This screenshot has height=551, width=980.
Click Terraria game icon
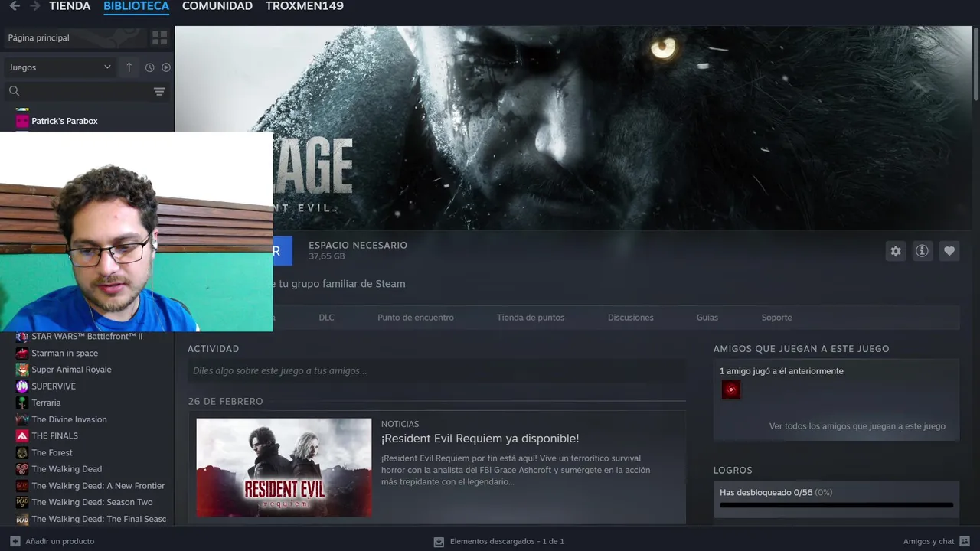pyautogui.click(x=22, y=403)
